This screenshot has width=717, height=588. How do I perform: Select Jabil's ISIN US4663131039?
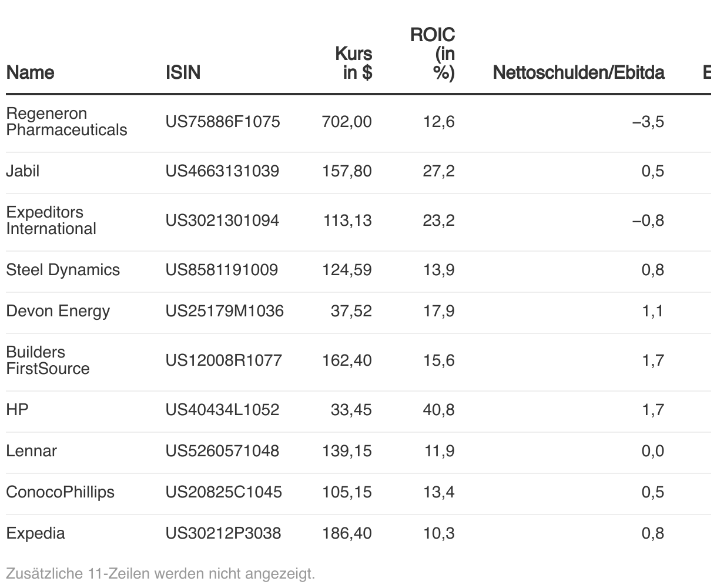tap(222, 171)
